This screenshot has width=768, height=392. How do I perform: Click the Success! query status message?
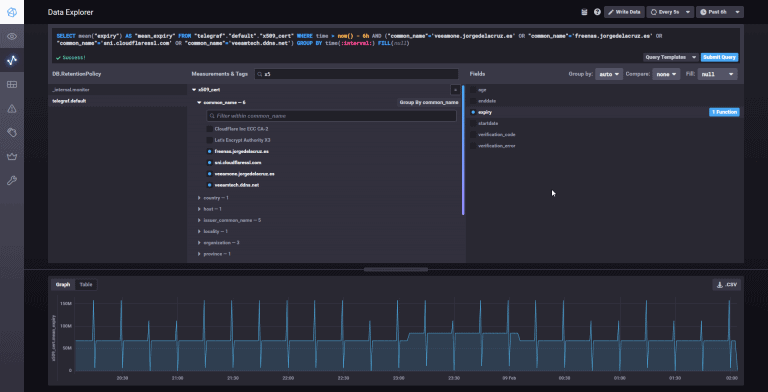pos(71,58)
